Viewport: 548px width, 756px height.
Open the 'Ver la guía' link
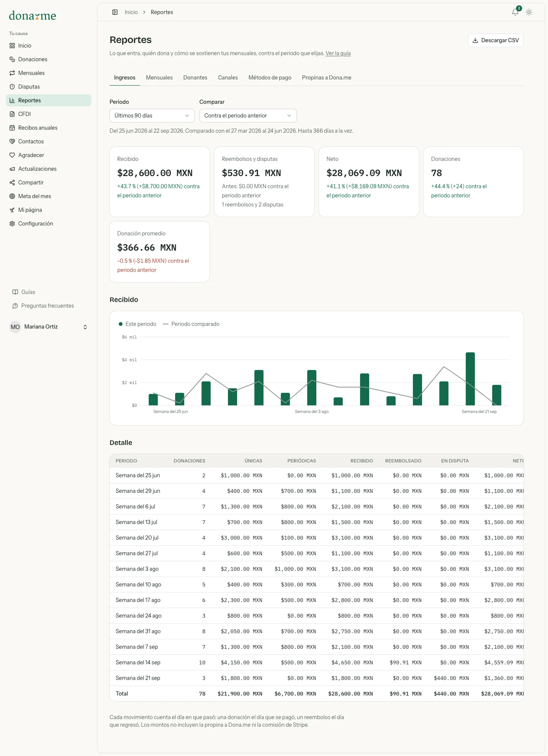[x=338, y=53]
